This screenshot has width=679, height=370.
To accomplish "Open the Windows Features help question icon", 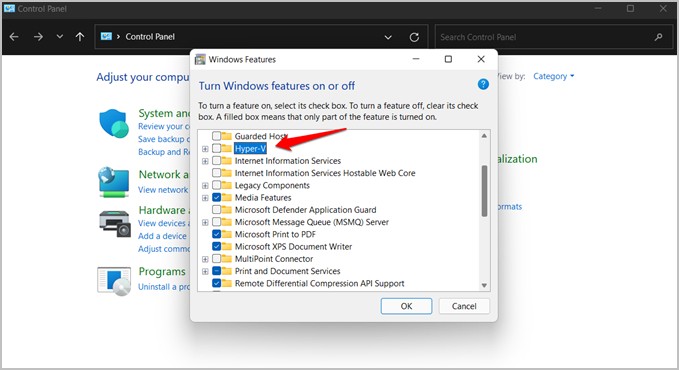I will [x=483, y=84].
